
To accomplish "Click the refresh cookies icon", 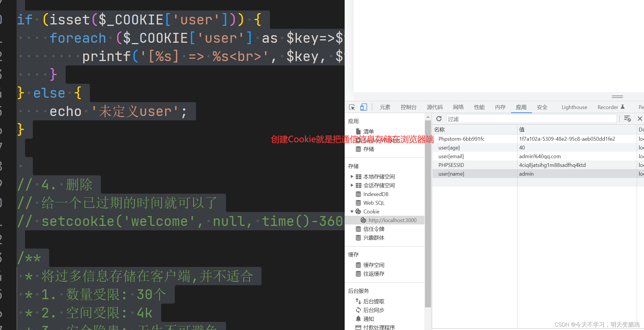I will click(439, 119).
